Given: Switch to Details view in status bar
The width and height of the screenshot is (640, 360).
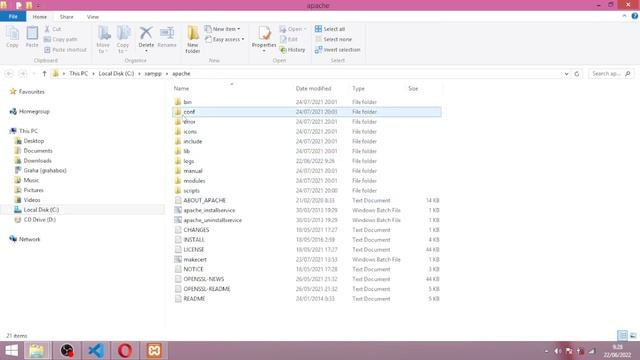Looking at the screenshot, I should pos(622,336).
